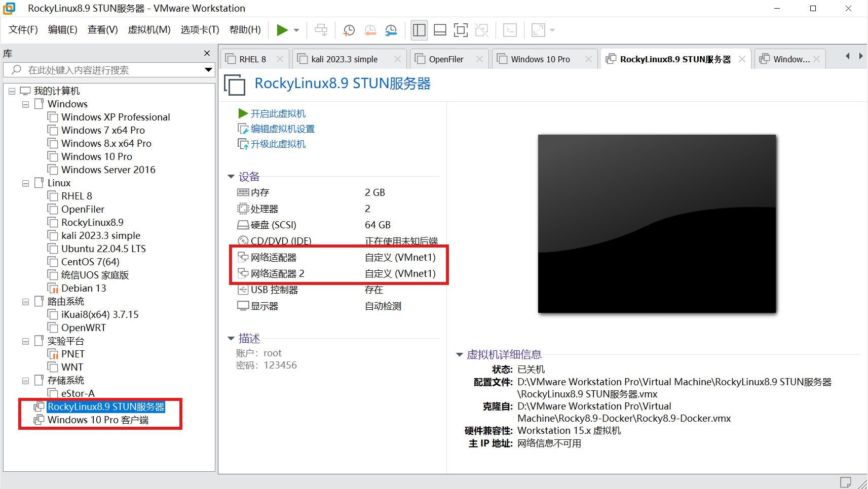Open the 选项卡(T) menu
This screenshot has width=868, height=489.
[x=200, y=30]
